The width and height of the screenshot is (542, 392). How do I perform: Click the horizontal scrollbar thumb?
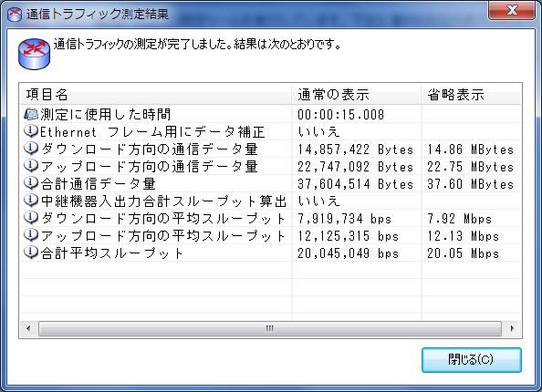click(x=270, y=328)
